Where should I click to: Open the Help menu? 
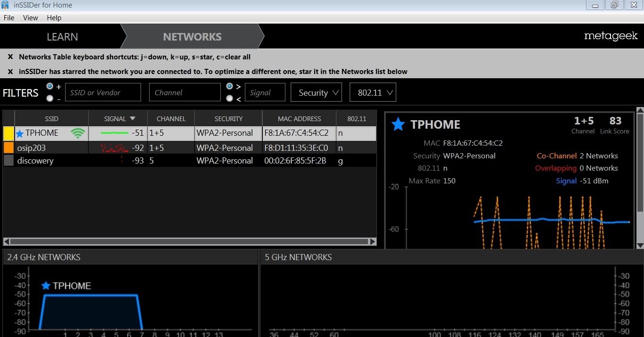[54, 17]
